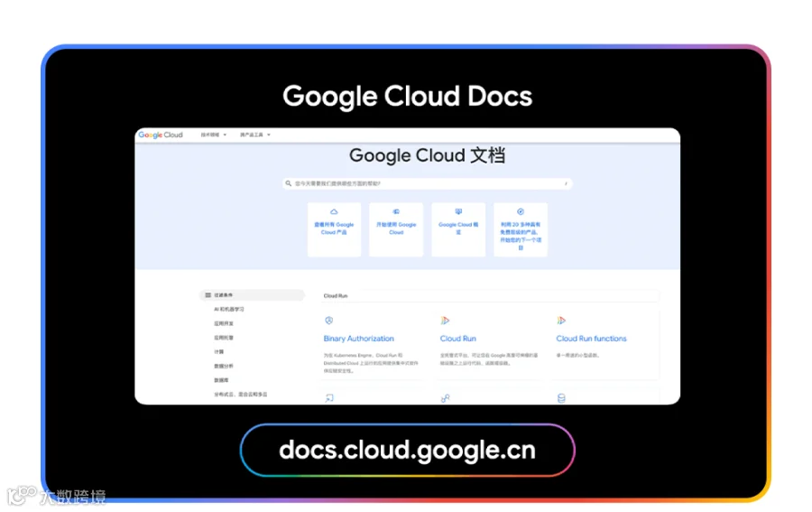
Task: Click the docs.cloud.google.cn URL text
Action: pos(408,450)
